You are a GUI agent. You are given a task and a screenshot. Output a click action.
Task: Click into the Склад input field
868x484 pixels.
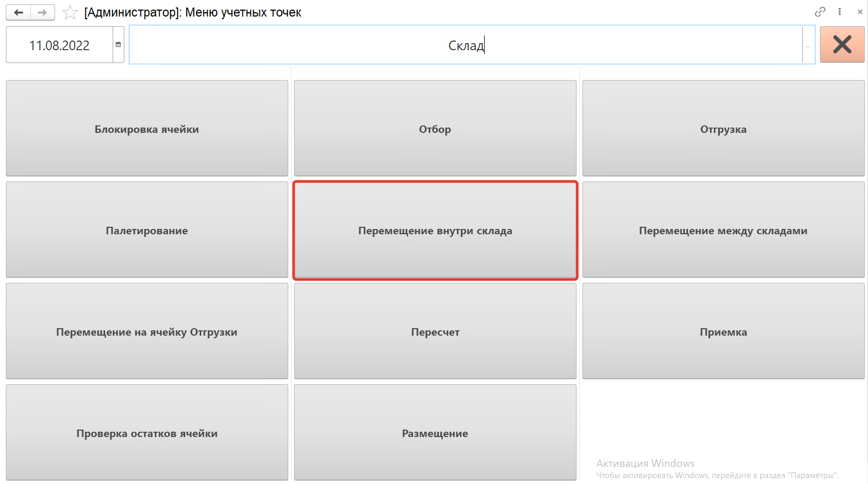point(464,45)
